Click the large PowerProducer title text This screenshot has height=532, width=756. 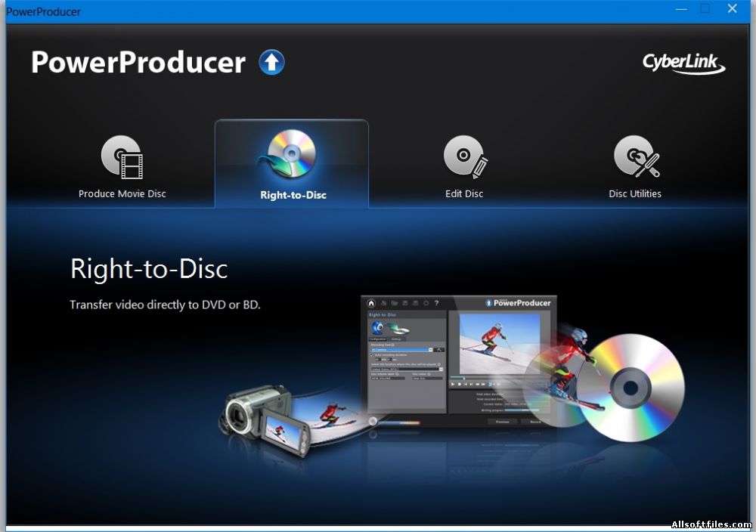pyautogui.click(x=138, y=63)
